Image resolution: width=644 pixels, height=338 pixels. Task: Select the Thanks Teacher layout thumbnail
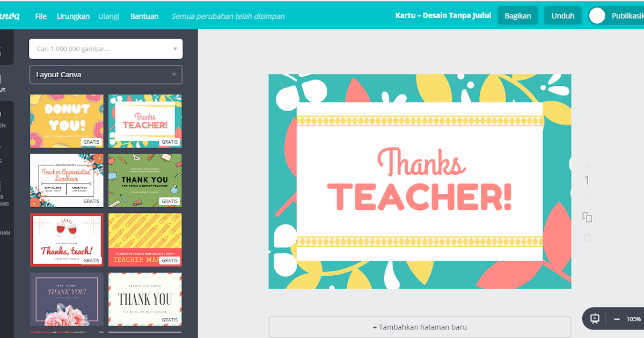coord(145,121)
